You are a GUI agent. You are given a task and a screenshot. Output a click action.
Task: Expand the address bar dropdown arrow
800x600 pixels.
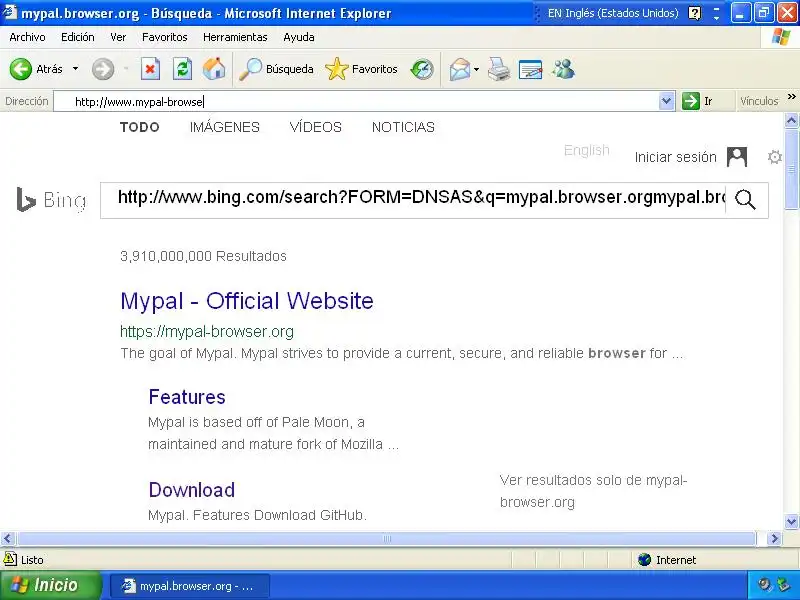(x=666, y=101)
